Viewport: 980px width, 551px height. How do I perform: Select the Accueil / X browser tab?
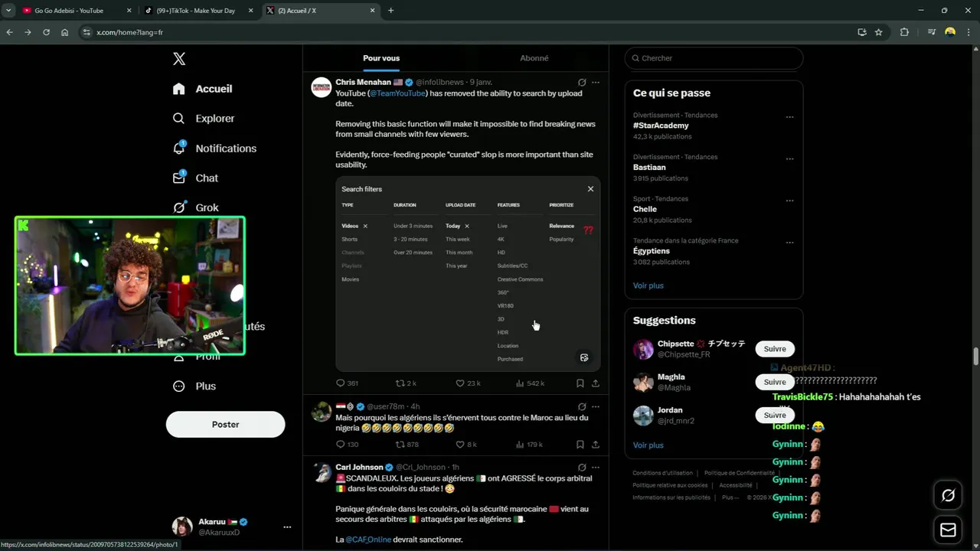point(320,11)
